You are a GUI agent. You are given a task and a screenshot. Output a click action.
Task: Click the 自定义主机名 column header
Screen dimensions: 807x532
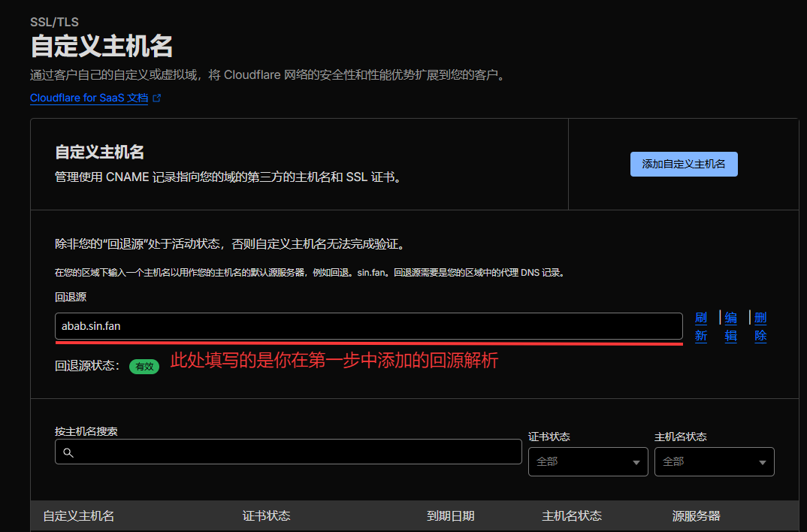pyautogui.click(x=80, y=516)
